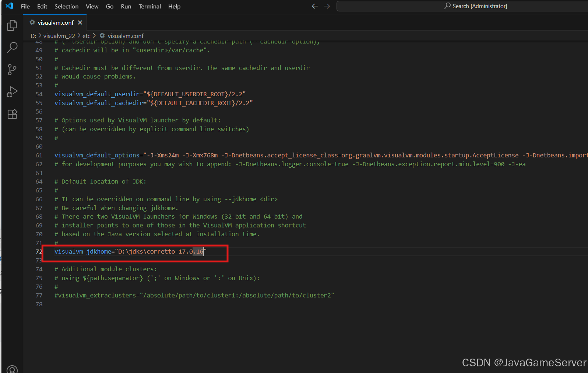
Task: Open the Run menu
Action: [126, 6]
